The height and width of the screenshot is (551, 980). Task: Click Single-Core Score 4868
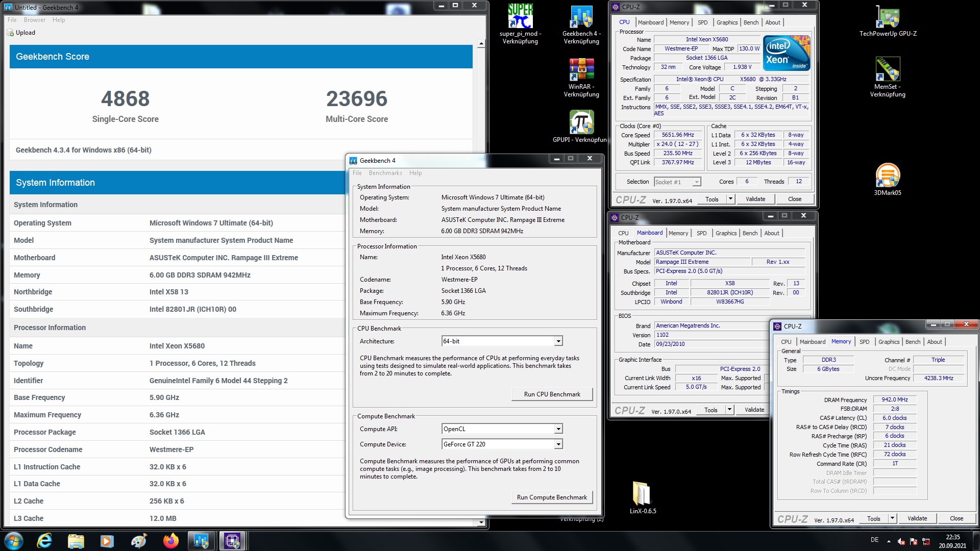[x=125, y=98]
